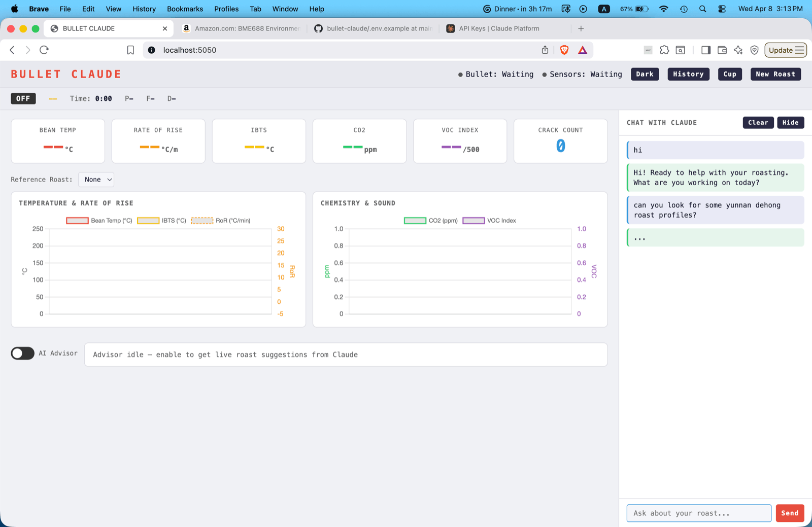Screen dimensions: 812x527
Task: Click battery status indicator
Action: click(x=634, y=9)
